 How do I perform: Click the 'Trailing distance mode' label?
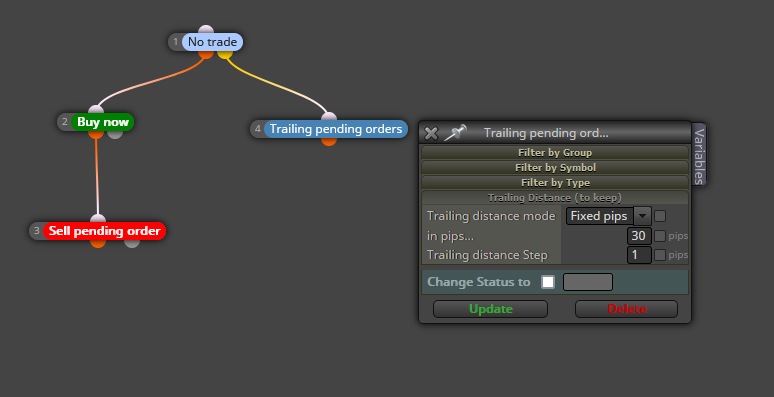[x=491, y=216]
